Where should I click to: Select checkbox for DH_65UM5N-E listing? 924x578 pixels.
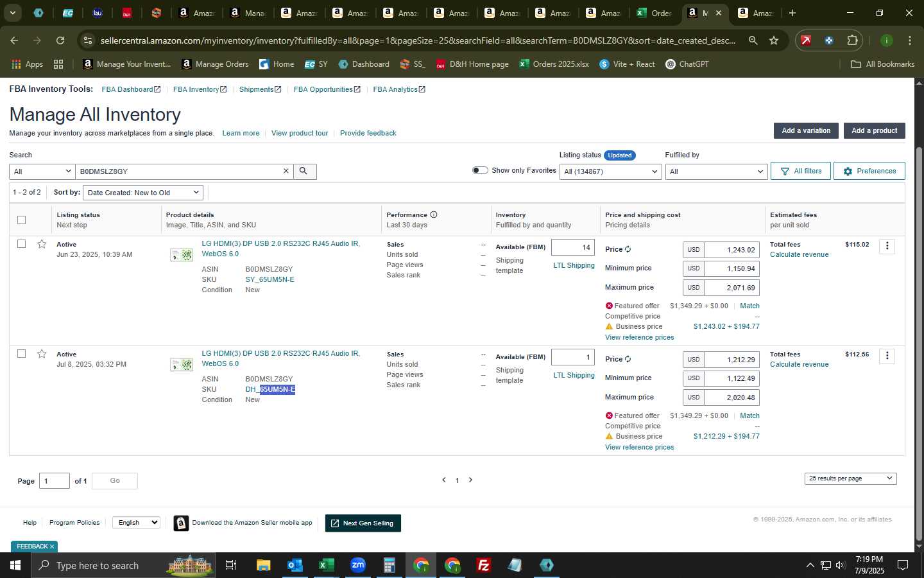22,354
